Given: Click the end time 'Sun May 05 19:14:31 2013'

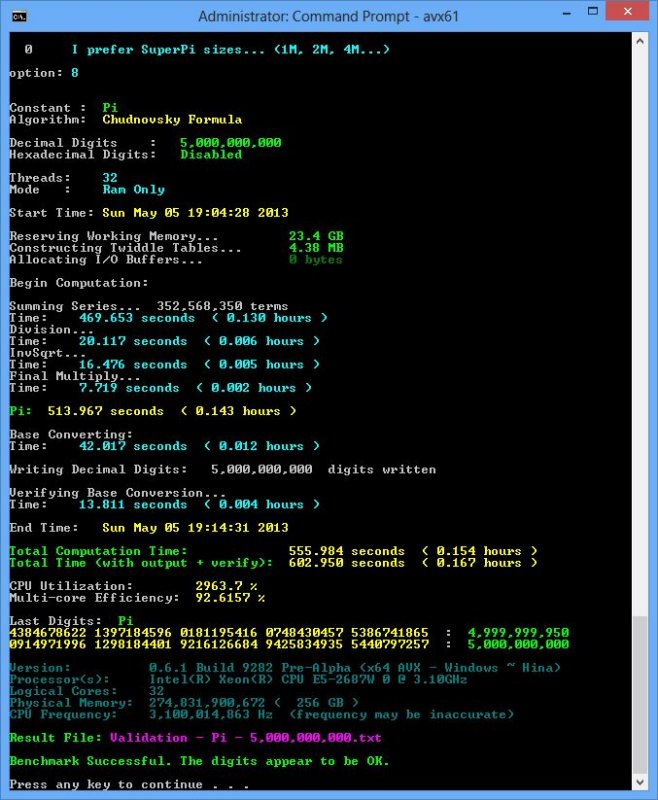Looking at the screenshot, I should coord(195,528).
